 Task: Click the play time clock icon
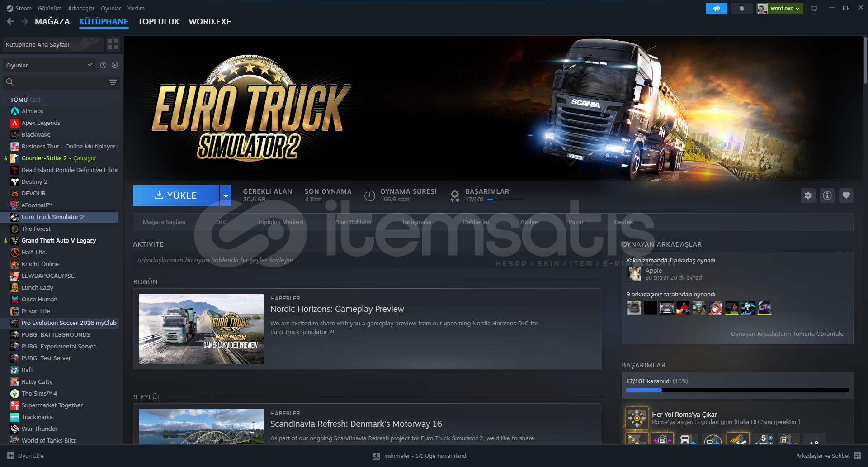click(370, 195)
